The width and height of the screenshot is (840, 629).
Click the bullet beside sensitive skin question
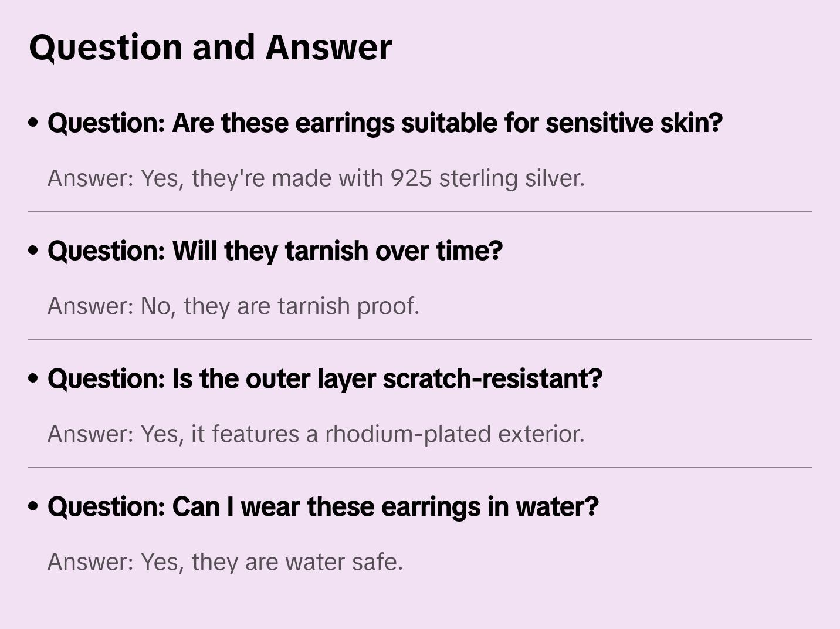[33, 123]
